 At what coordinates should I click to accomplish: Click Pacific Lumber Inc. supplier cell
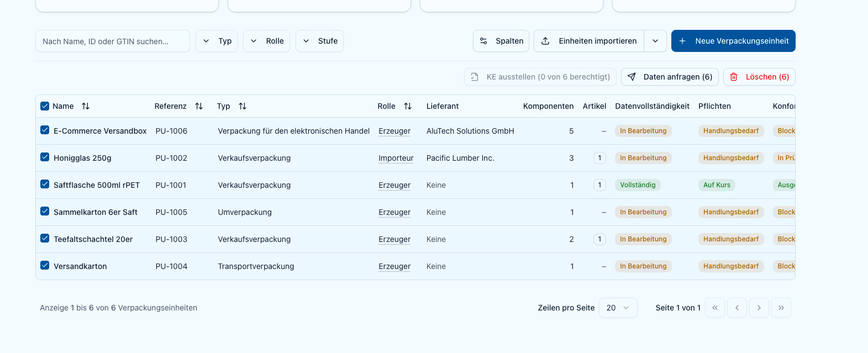click(x=460, y=158)
